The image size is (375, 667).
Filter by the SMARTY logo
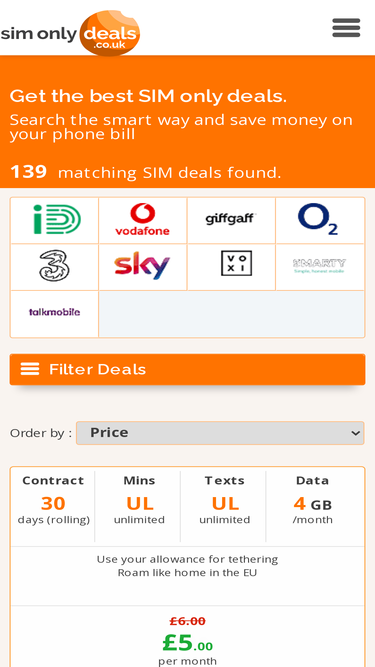click(320, 267)
